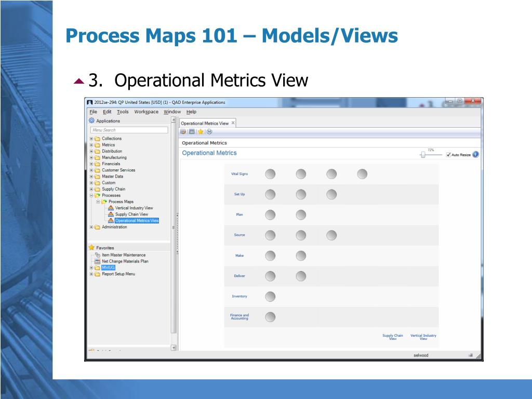
Task: Click the Inventory row label
Action: [x=240, y=296]
